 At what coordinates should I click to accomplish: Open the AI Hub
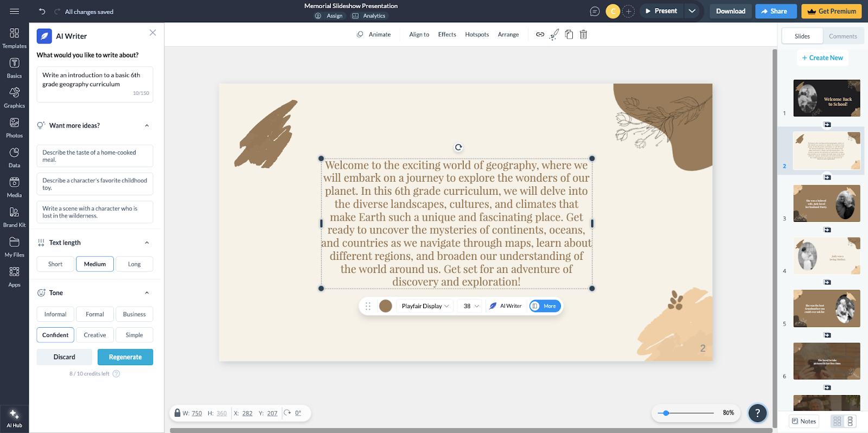pos(14,418)
